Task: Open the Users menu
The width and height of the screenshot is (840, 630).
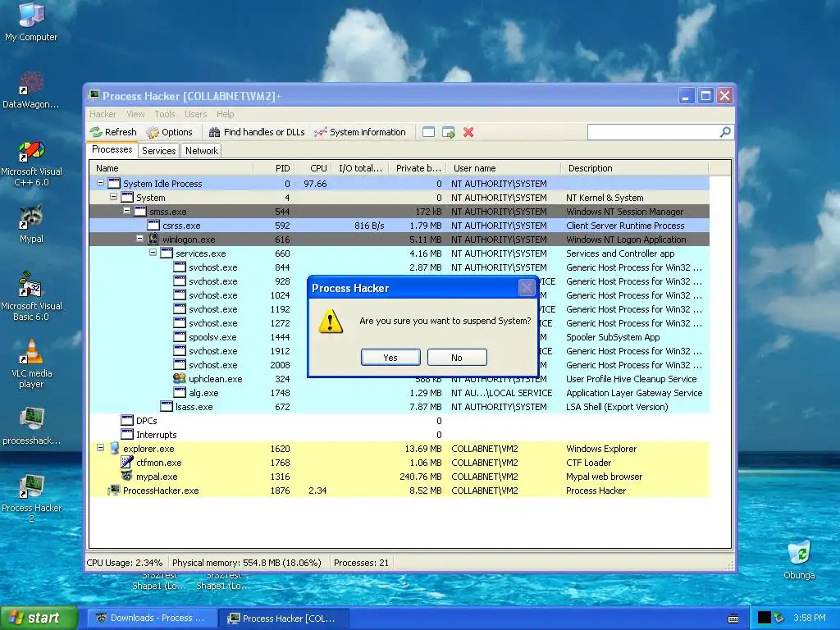Action: (195, 114)
